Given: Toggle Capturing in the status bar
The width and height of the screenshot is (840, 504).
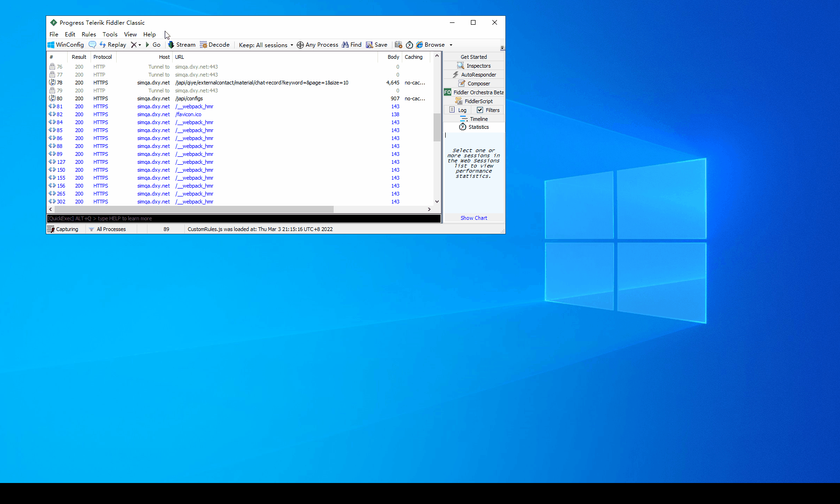Looking at the screenshot, I should coord(63,229).
